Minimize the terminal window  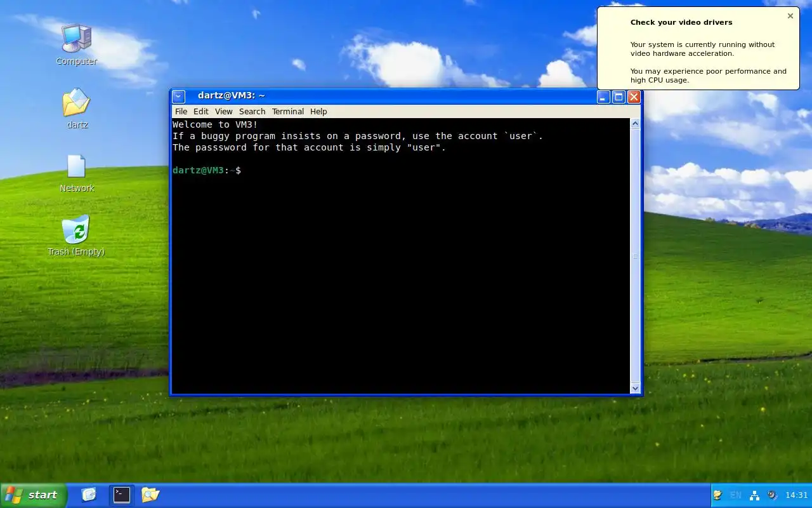pos(603,97)
